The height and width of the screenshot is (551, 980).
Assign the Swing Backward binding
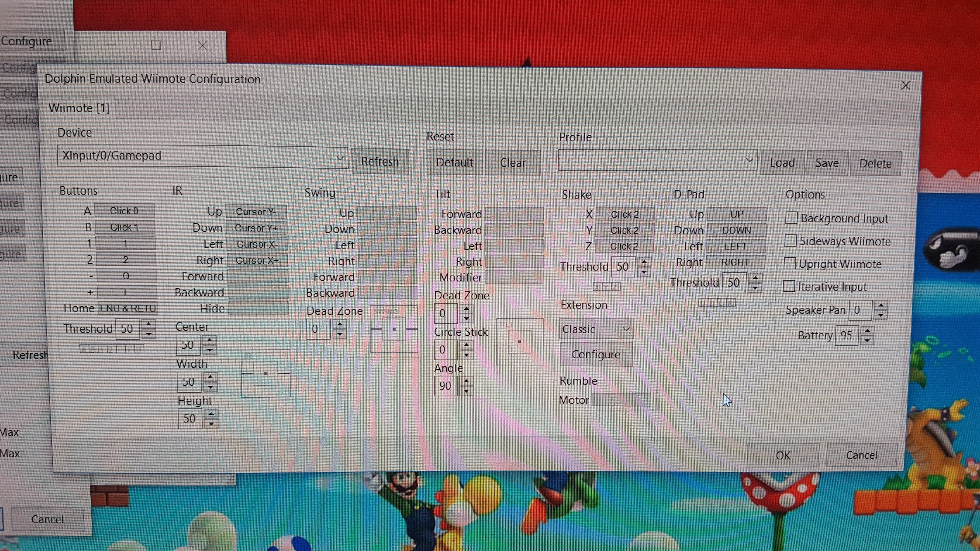click(388, 292)
